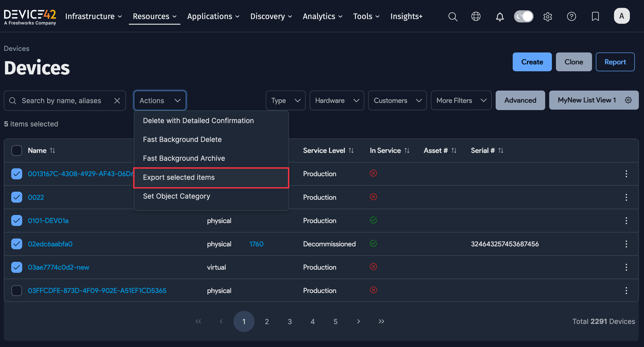Open device 0101-DEV01a details
Image resolution: width=644 pixels, height=347 pixels.
[x=48, y=220]
